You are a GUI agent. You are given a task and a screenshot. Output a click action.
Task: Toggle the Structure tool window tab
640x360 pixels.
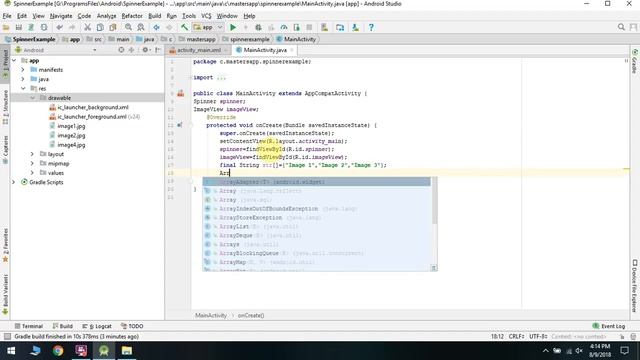tap(5, 107)
